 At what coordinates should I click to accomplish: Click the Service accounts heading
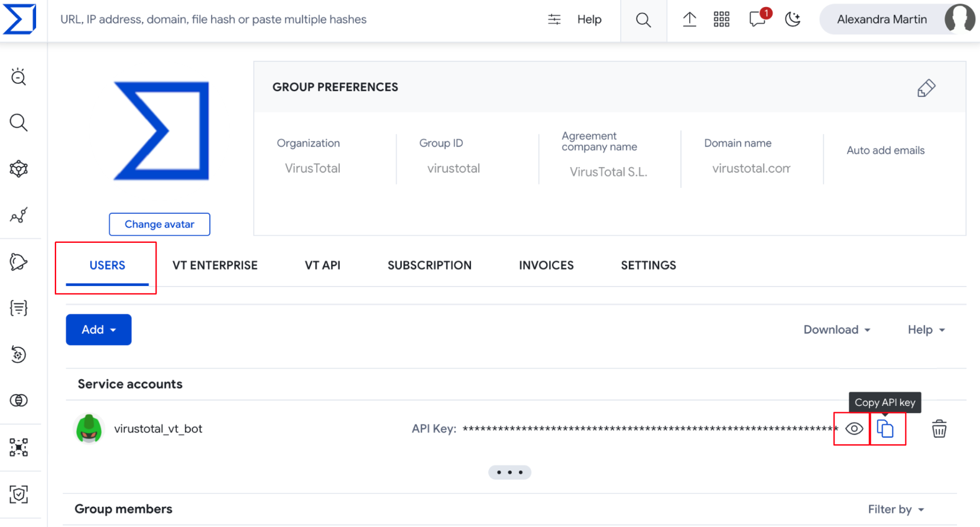pyautogui.click(x=130, y=384)
